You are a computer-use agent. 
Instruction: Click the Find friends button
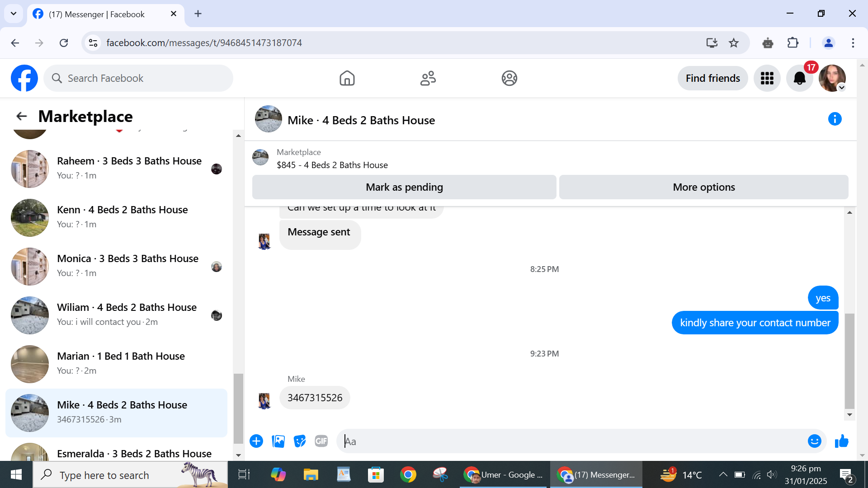712,78
